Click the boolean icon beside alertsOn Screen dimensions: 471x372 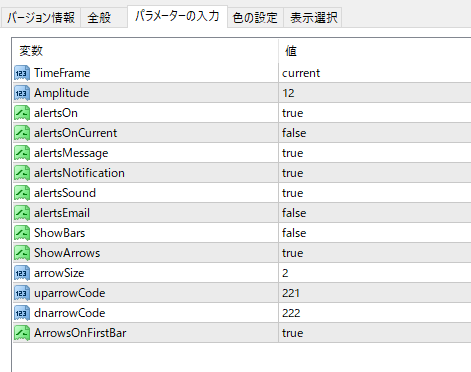click(x=22, y=113)
